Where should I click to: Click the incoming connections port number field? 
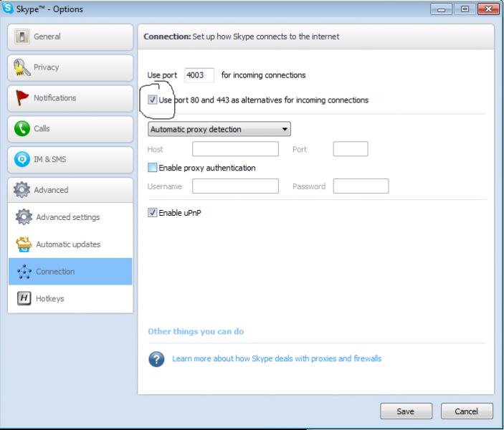tap(199, 75)
